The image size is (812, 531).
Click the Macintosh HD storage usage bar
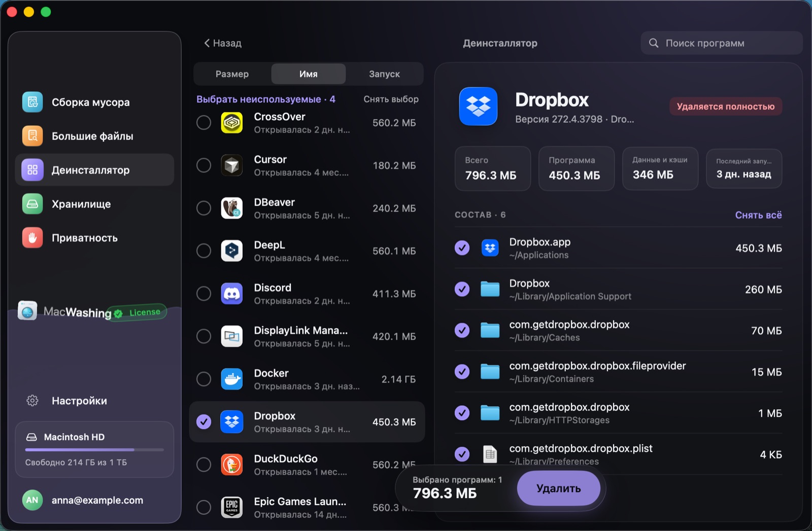[x=94, y=450]
